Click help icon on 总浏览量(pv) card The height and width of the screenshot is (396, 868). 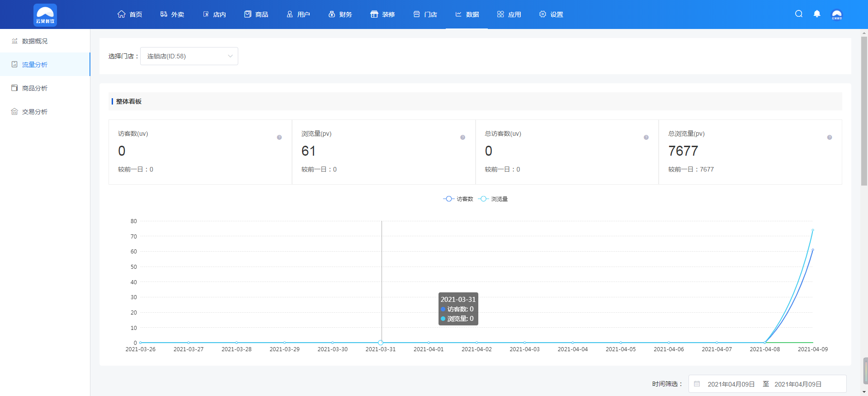point(830,138)
